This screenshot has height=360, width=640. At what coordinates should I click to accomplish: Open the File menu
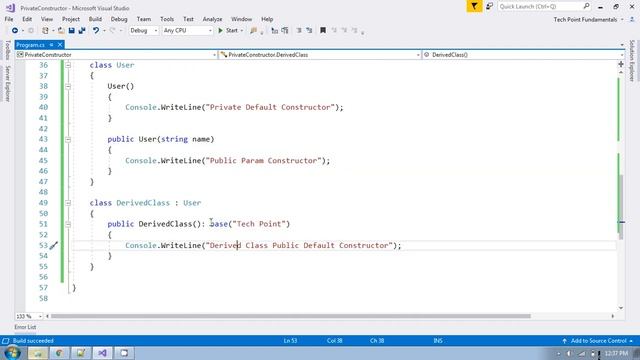click(x=9, y=19)
